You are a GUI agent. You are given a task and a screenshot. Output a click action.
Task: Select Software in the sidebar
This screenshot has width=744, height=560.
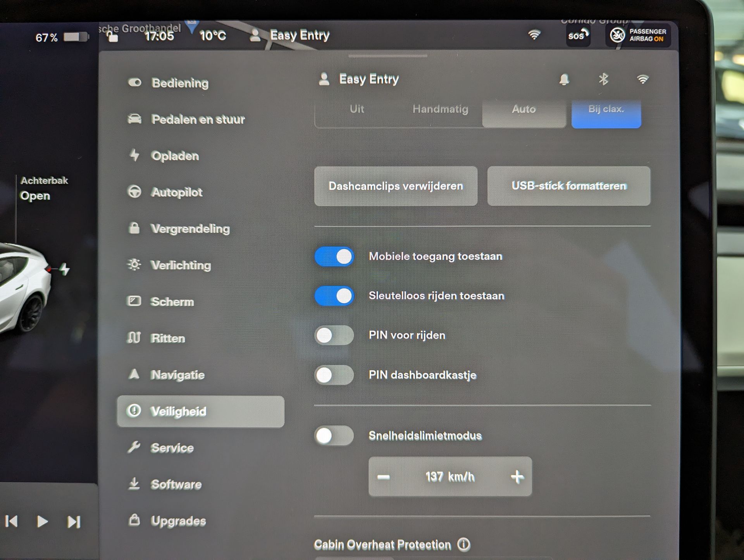click(176, 484)
